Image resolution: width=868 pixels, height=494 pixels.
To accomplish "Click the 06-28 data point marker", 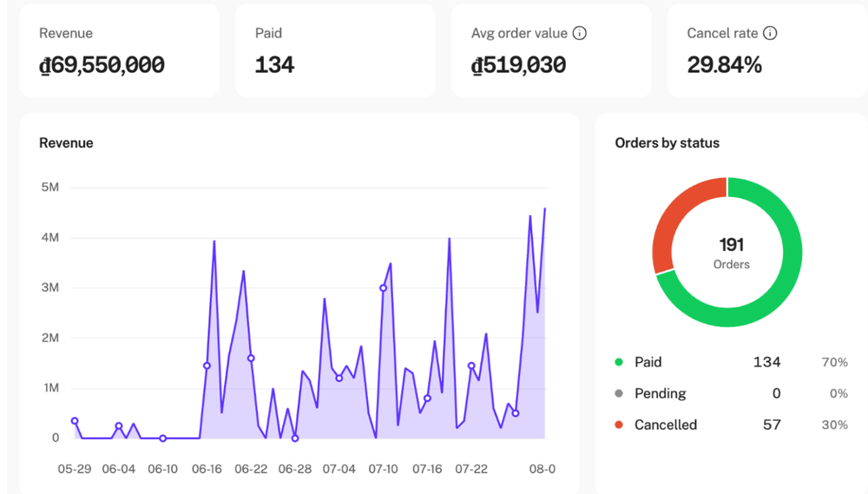I will [295, 438].
